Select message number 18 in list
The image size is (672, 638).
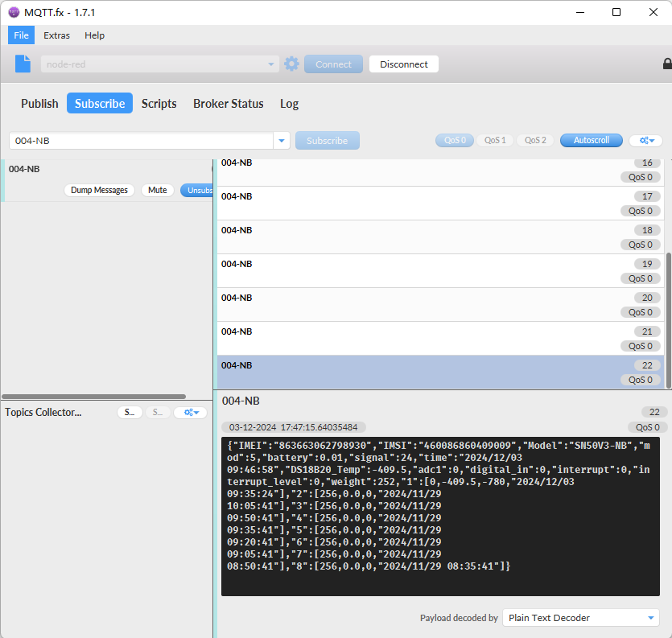(x=440, y=237)
